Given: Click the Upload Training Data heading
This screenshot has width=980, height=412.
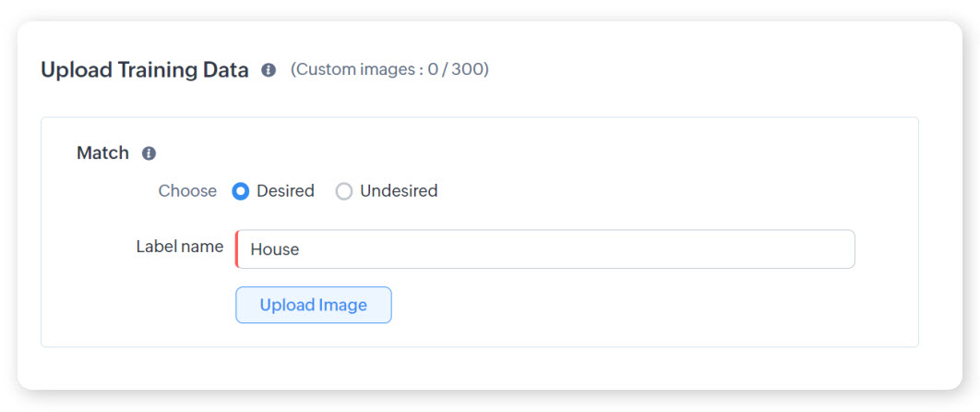Looking at the screenshot, I should 145,70.
